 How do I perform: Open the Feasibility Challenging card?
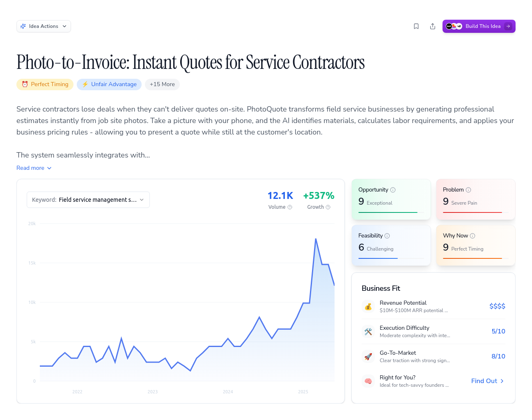tap(391, 245)
